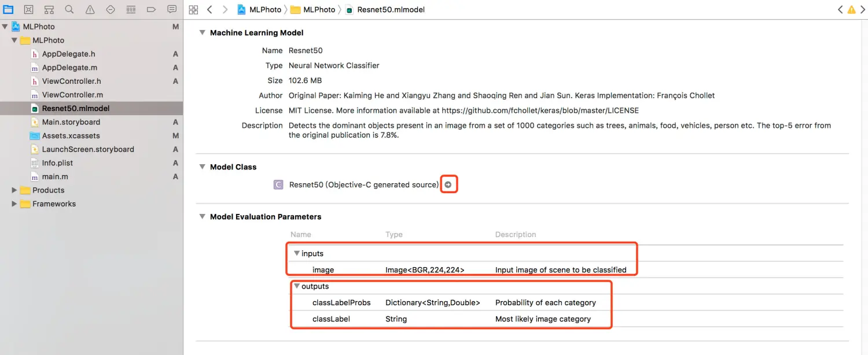This screenshot has height=355, width=868.
Task: Click 'Most likely image category' description
Action: [543, 319]
